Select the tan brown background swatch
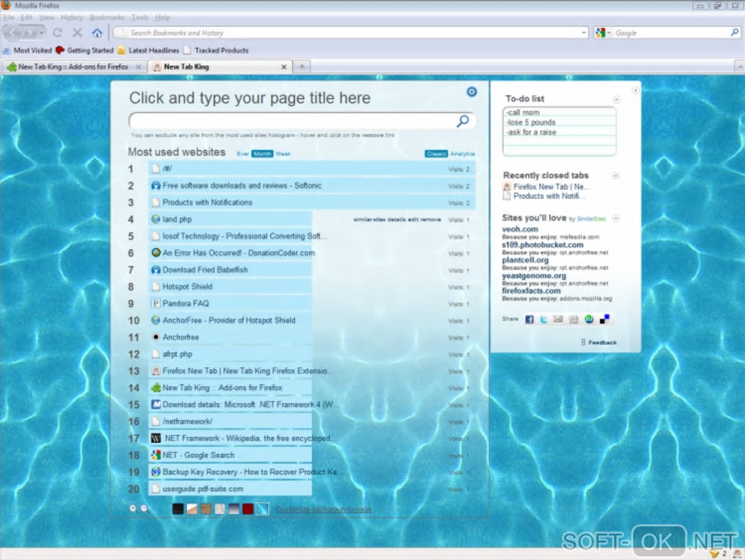Image resolution: width=745 pixels, height=560 pixels. (x=206, y=509)
